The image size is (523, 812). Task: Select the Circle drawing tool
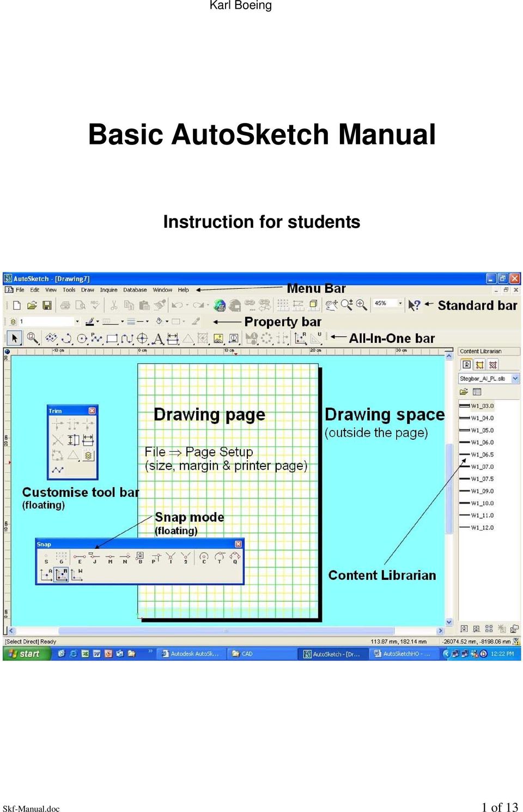click(82, 338)
